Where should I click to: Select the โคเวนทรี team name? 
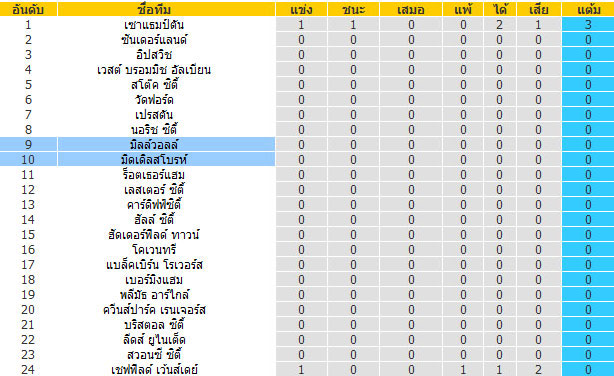pos(154,250)
